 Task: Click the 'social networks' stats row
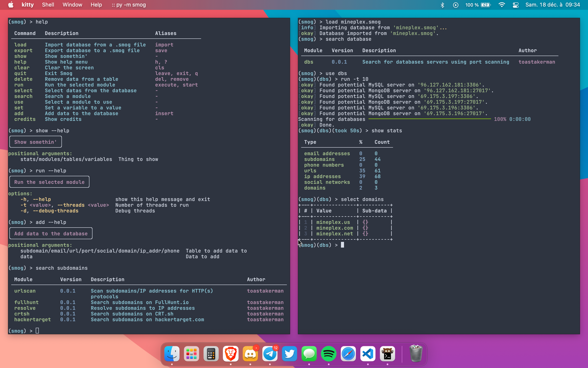343,182
